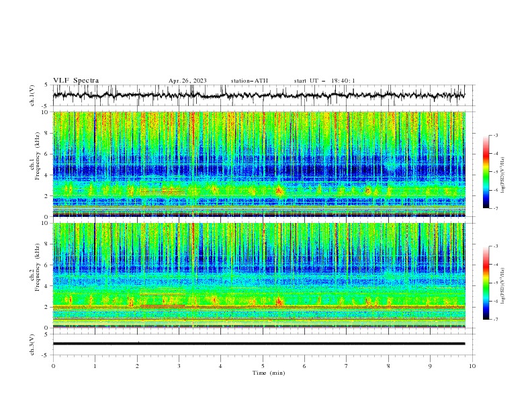Click the "8" kHz tick on ch.1 frequency axis
532x411 pixels.
[46, 133]
